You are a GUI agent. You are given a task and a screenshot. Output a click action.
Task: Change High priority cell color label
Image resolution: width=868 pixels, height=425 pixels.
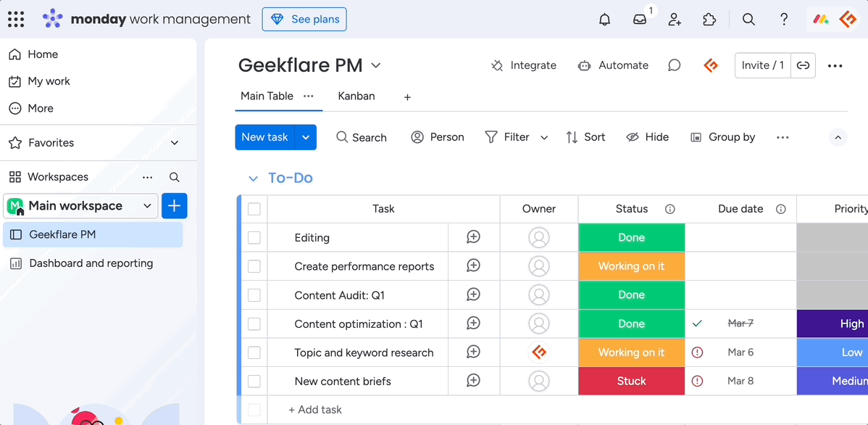[832, 323]
